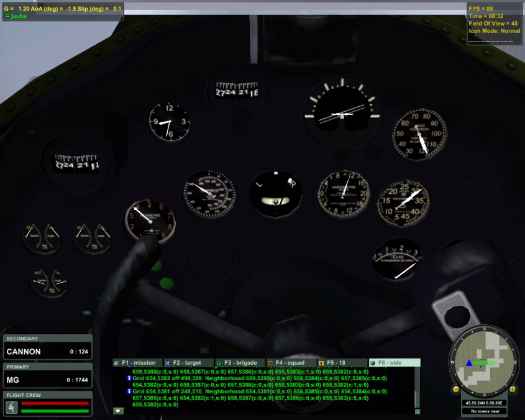Click the Grid:654,5382 off:499,309 chat message
This screenshot has width=525, height=420.
coord(260,381)
